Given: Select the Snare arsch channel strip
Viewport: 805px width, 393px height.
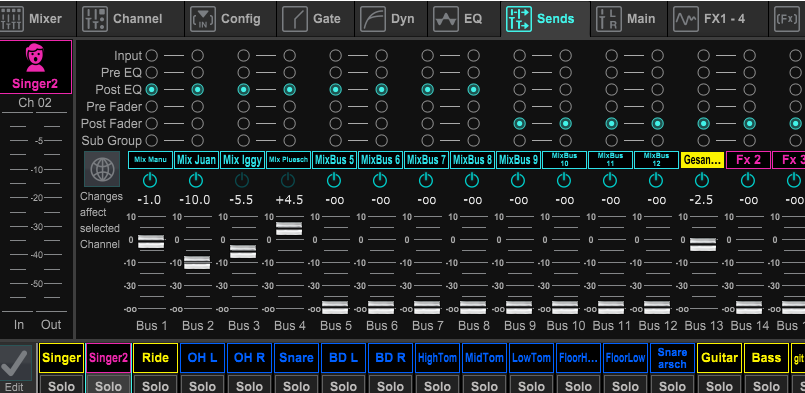Looking at the screenshot, I should tap(673, 358).
